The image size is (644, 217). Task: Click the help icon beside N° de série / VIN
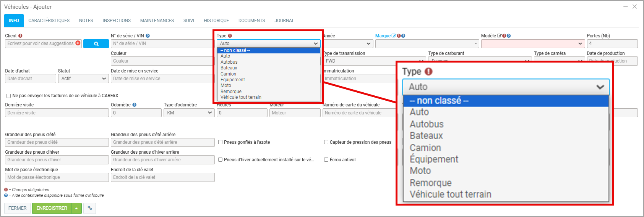coord(148,36)
